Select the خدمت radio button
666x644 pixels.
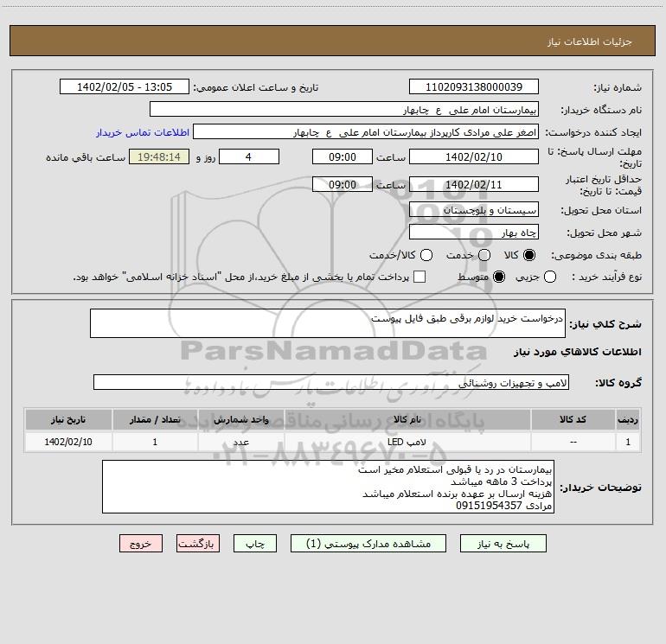click(x=484, y=255)
